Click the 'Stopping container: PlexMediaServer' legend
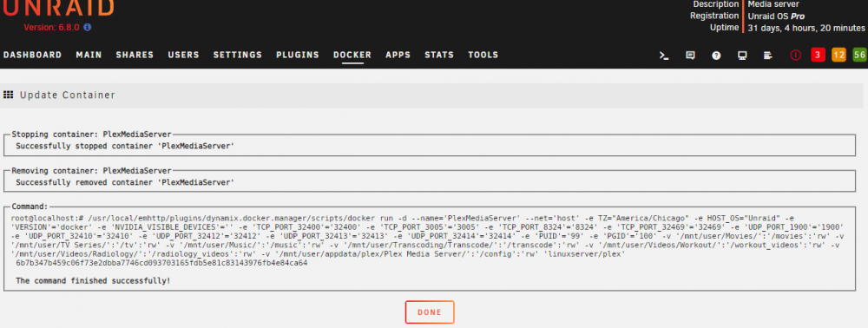 [91, 134]
